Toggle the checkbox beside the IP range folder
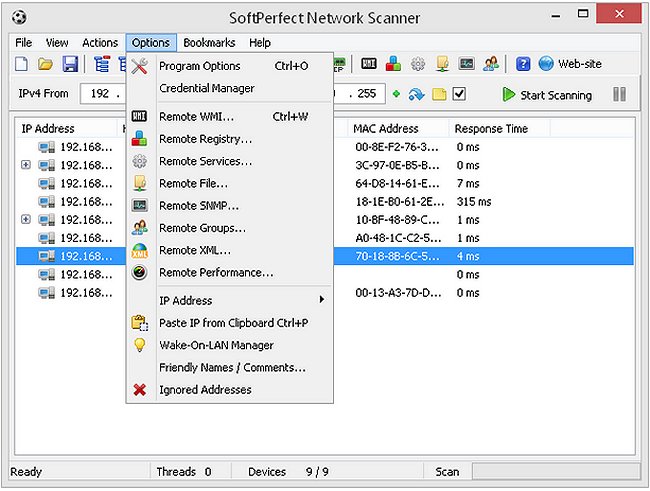Viewport: 650px width, 491px height. pos(459,95)
